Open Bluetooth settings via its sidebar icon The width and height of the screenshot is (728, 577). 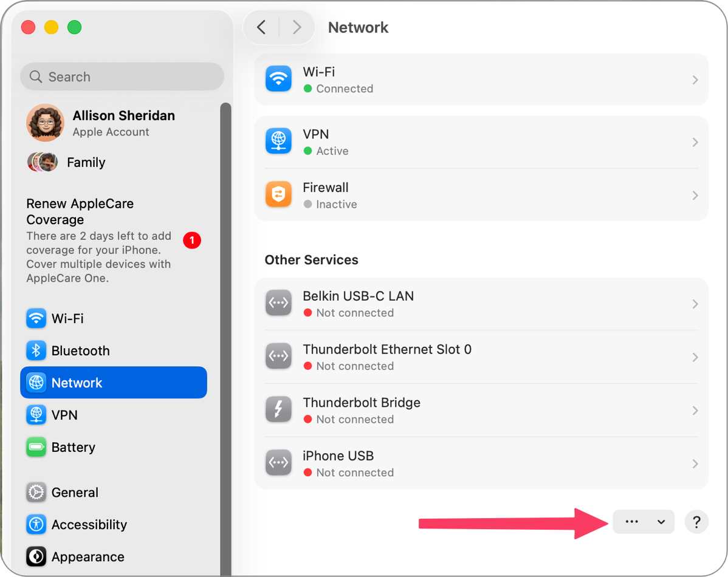point(36,350)
